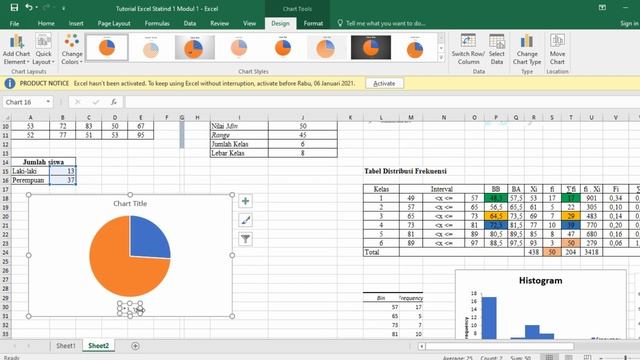
Task: Click the Name Box showing Chart 16
Action: pos(24,102)
